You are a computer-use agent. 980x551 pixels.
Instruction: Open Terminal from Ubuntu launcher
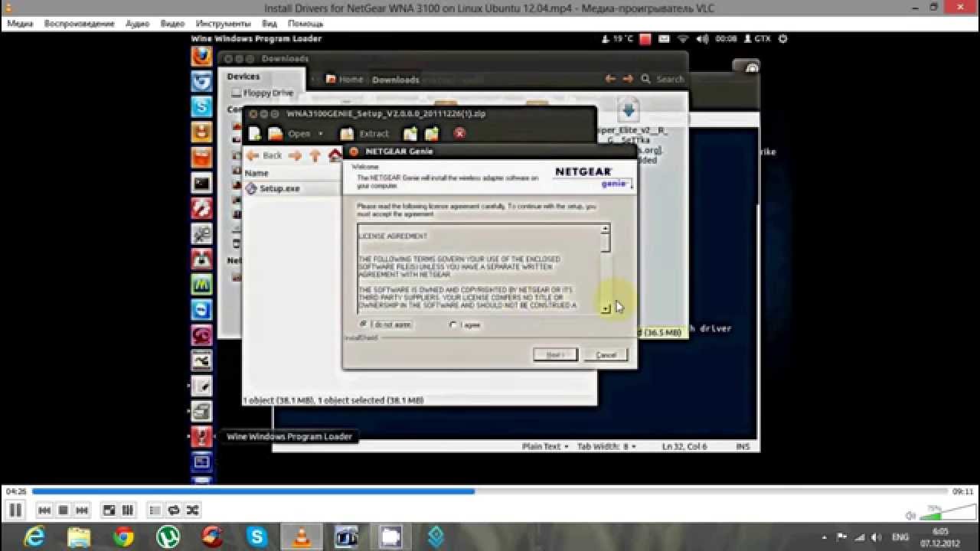(x=201, y=183)
